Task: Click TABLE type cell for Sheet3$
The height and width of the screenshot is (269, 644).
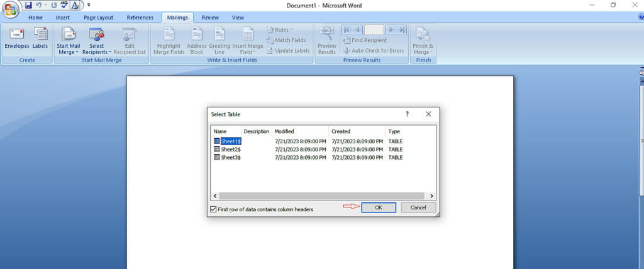Action: 396,157
